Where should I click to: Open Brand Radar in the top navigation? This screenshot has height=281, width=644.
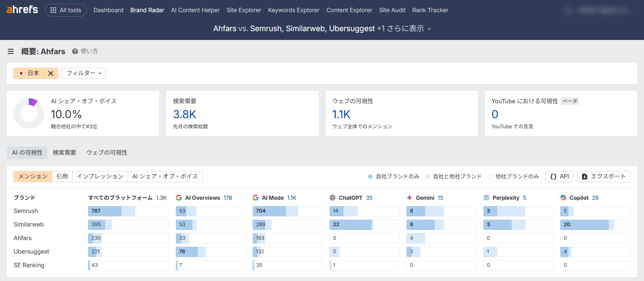click(147, 10)
